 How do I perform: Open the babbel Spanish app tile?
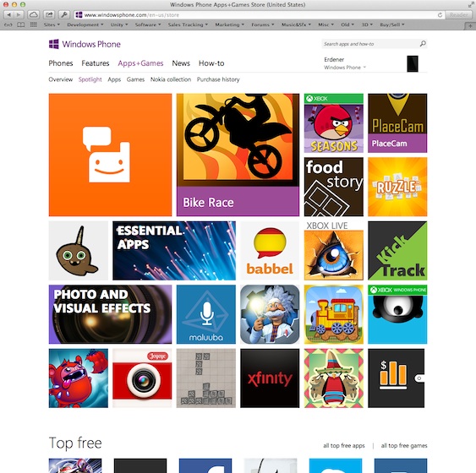pyautogui.click(x=270, y=251)
